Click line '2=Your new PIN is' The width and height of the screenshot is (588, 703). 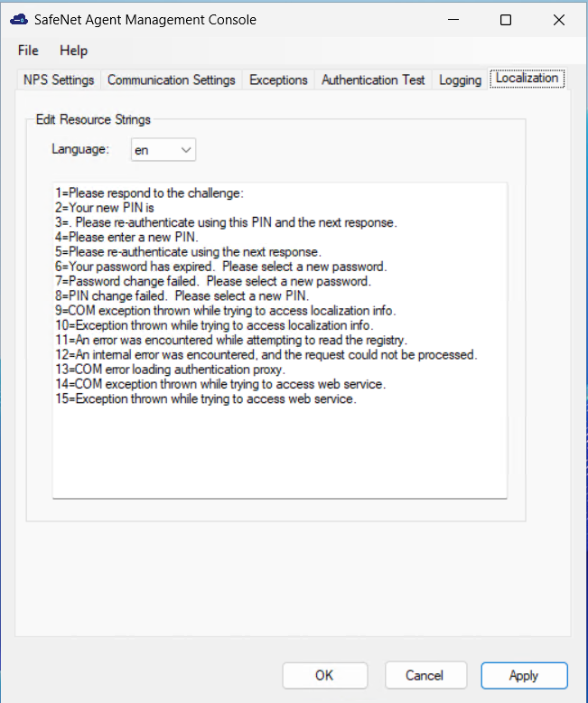105,208
